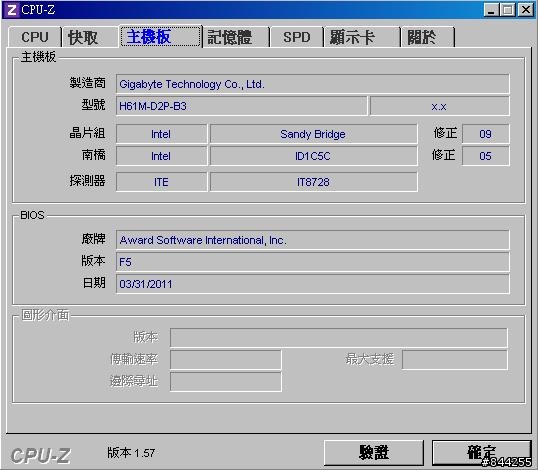Maximize the CPU-Z window
The width and height of the screenshot is (538, 470).
508,10
